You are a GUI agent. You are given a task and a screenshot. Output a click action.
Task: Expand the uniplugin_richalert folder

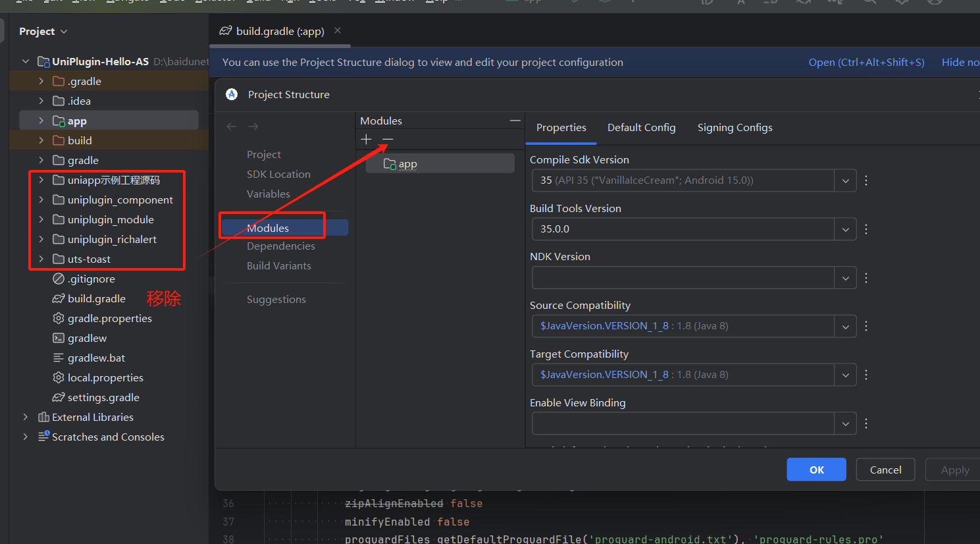pyautogui.click(x=41, y=239)
